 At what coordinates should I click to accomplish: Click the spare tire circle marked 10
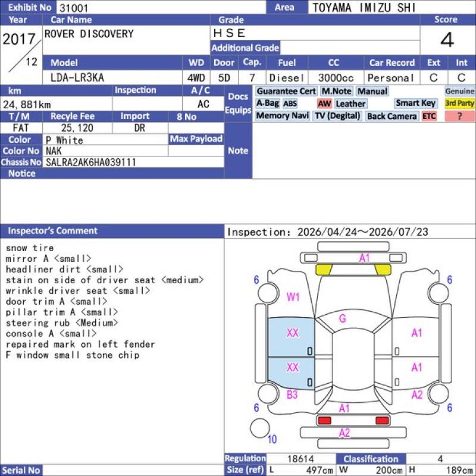click(260, 428)
